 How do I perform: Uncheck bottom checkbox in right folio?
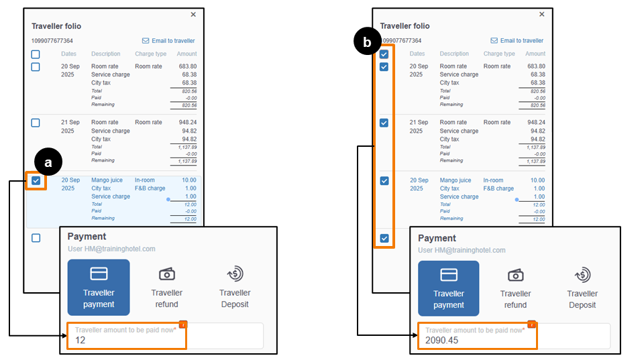(384, 238)
